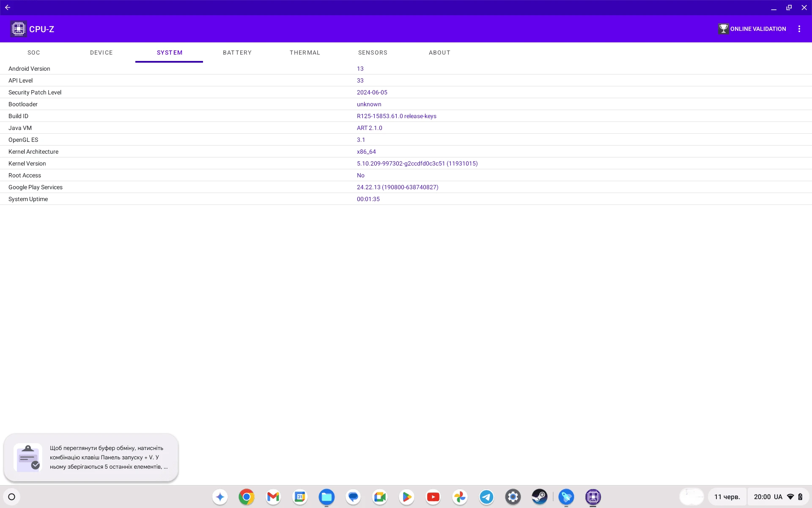Click the Root Access value No

point(361,175)
